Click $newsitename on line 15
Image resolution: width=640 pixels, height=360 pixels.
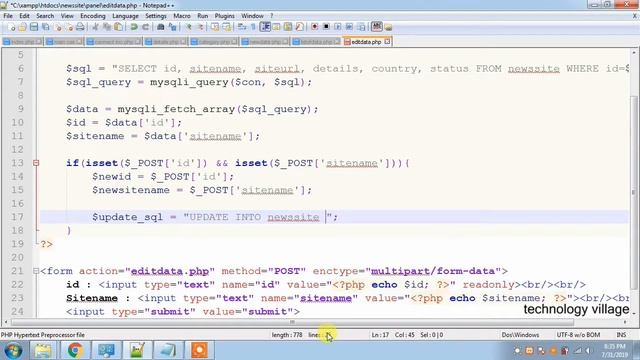click(131, 190)
